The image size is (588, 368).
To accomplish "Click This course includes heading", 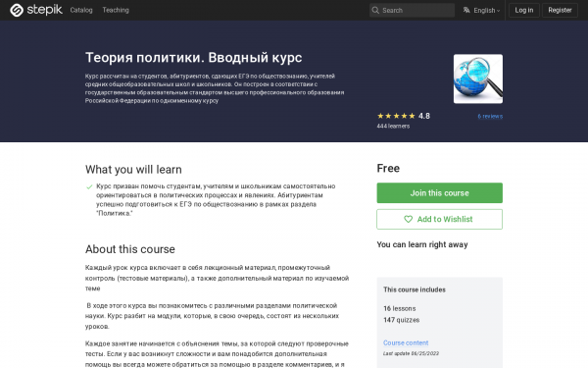I will click(x=415, y=289).
